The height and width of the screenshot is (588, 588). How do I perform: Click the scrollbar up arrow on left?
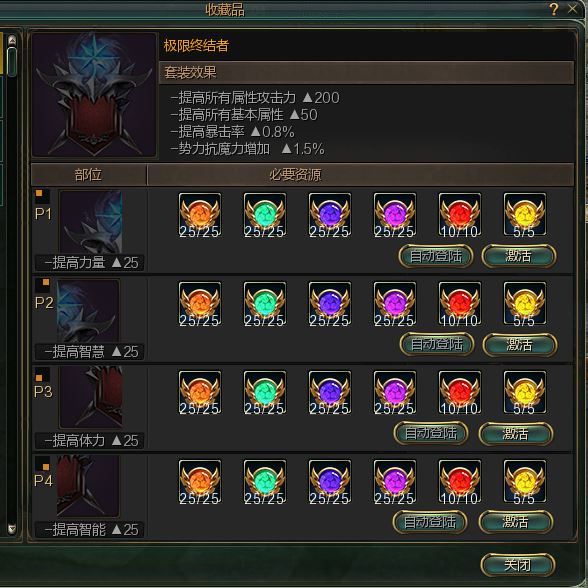[x=12, y=40]
